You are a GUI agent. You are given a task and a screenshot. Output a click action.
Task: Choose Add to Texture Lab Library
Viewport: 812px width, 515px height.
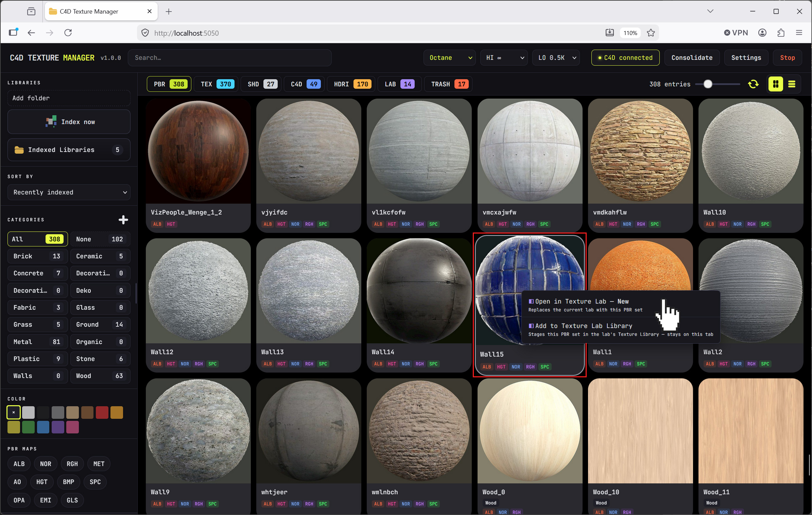[620, 330]
